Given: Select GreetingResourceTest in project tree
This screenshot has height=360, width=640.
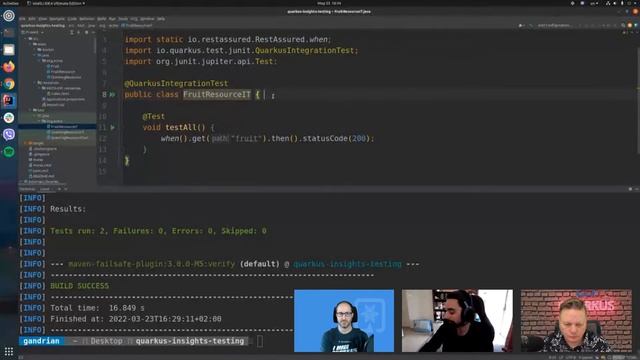Looking at the screenshot, I should coord(67,138).
